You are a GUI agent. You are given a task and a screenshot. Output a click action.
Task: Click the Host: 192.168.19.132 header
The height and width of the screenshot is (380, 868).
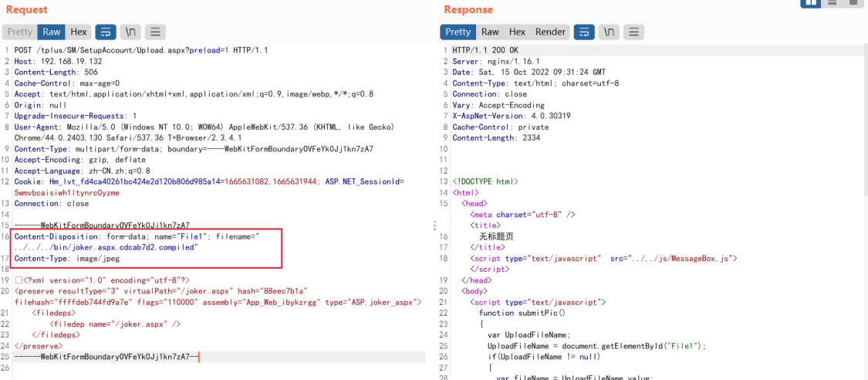coord(58,61)
